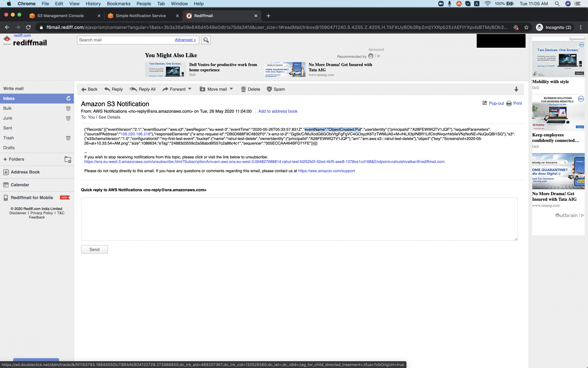The height and width of the screenshot is (368, 588).
Task: Add sender to address book
Action: (278, 111)
